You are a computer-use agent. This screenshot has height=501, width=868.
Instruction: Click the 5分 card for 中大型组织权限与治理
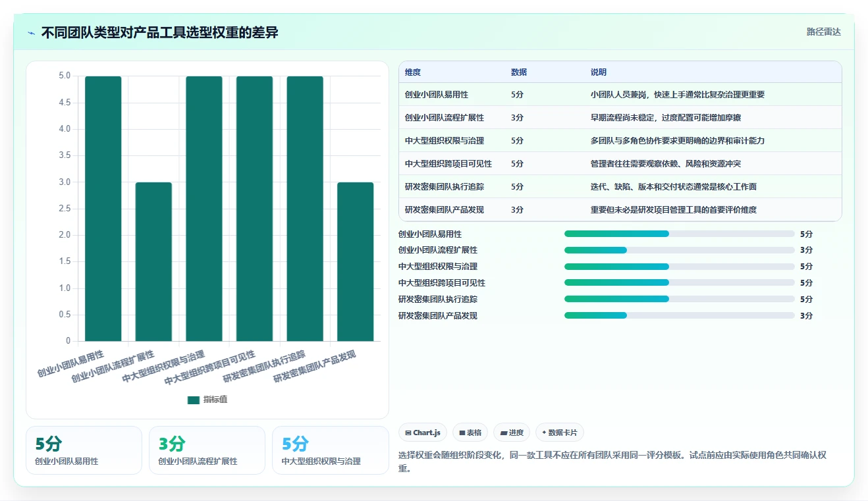pos(330,450)
